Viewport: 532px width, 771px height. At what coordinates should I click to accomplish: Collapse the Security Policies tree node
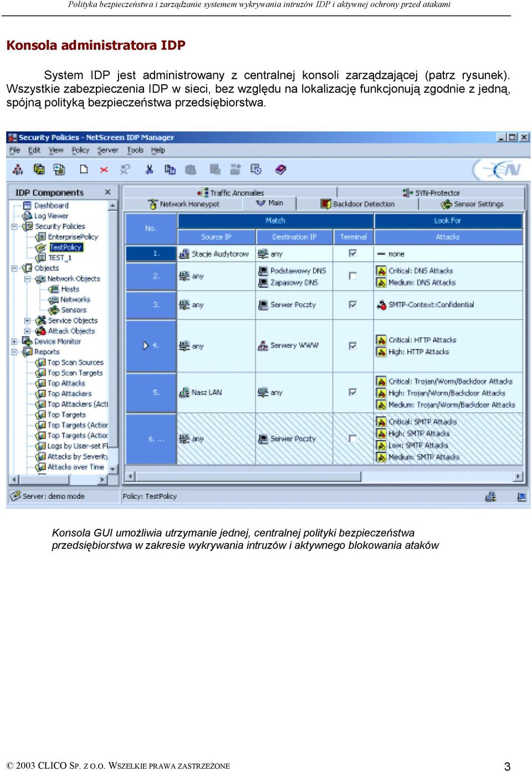click(14, 227)
